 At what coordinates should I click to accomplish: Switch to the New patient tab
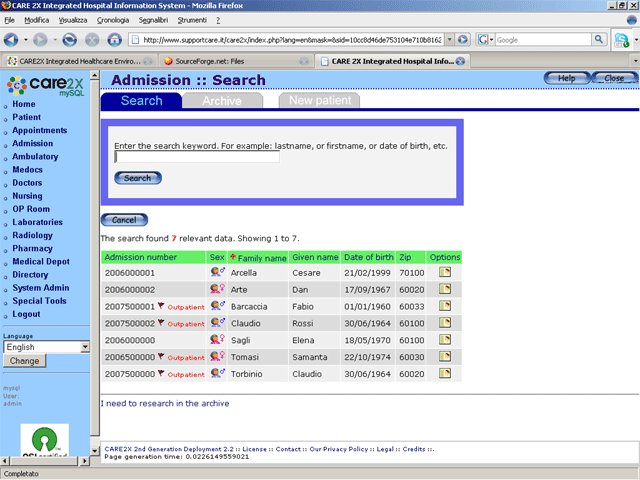click(320, 100)
